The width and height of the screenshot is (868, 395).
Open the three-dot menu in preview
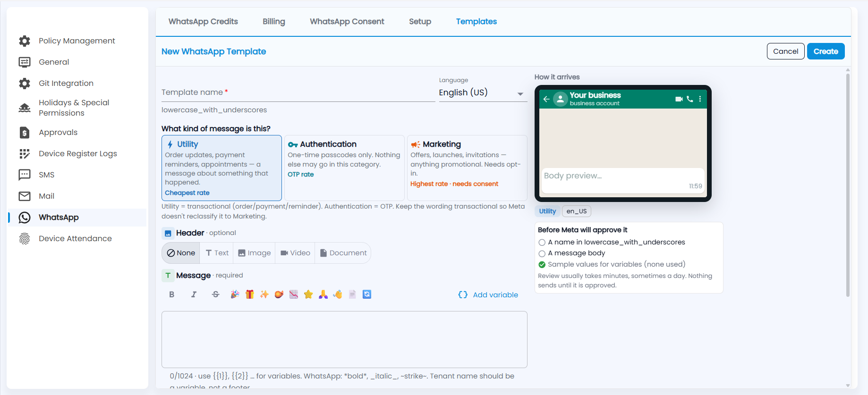click(700, 99)
